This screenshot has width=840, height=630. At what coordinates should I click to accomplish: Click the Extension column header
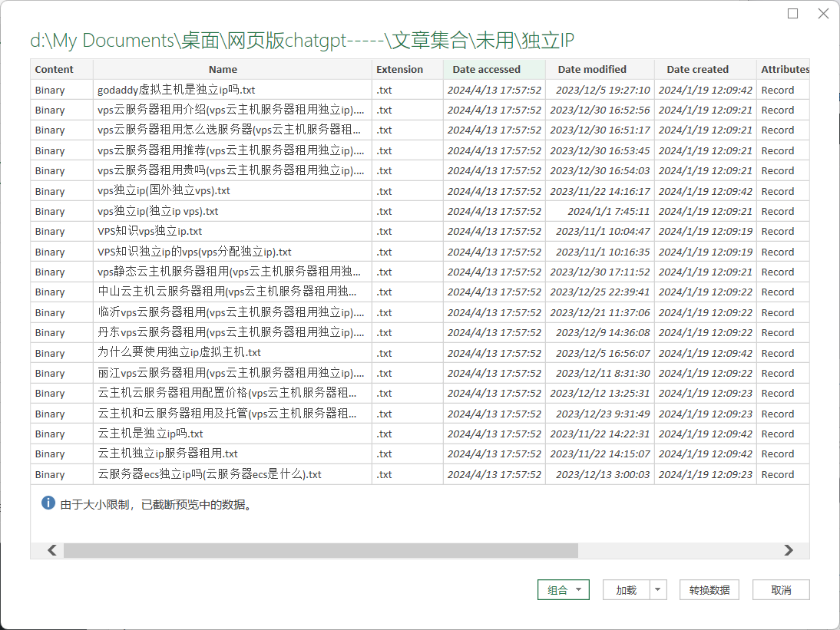(x=399, y=69)
